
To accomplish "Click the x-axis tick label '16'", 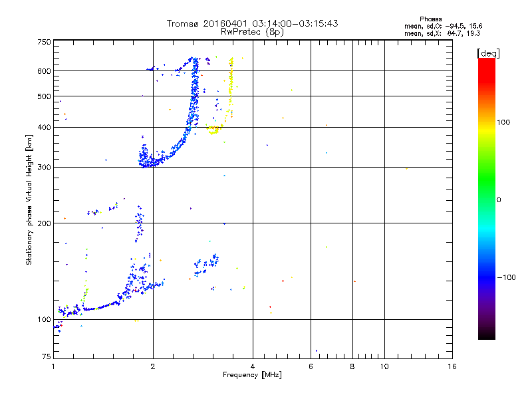I will pyautogui.click(x=452, y=366).
